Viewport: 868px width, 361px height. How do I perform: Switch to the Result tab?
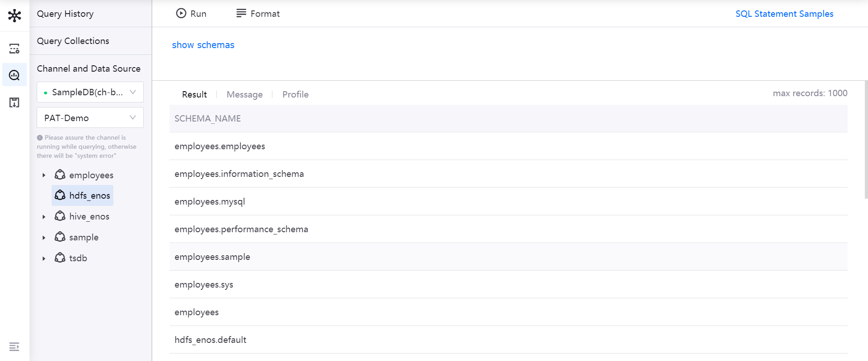pyautogui.click(x=194, y=94)
